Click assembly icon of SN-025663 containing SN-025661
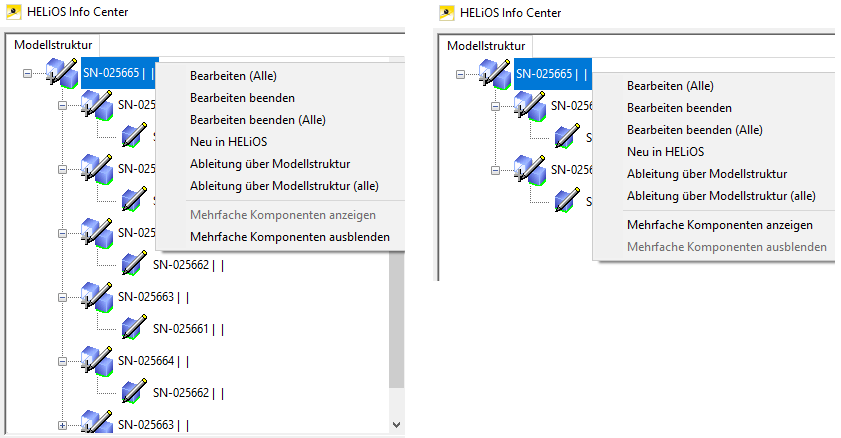 point(97,297)
